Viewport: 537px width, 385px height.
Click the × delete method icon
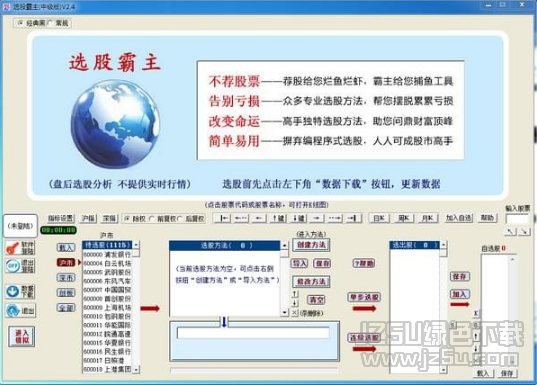click(295, 313)
